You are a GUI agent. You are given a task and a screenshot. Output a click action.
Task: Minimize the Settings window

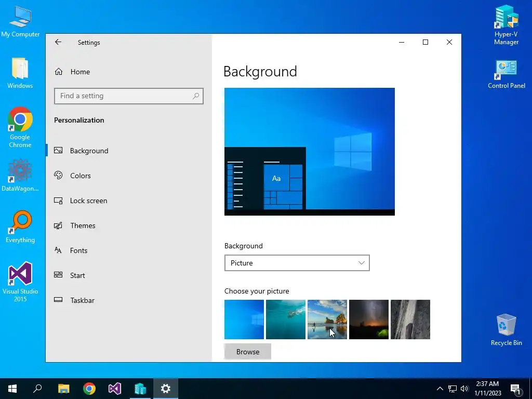tap(402, 42)
